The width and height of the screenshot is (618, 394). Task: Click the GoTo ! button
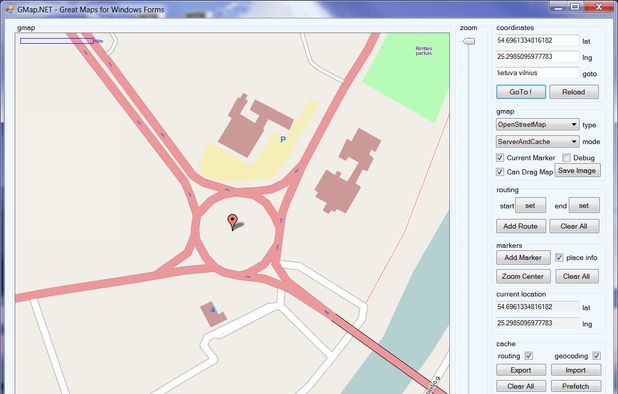pyautogui.click(x=521, y=92)
